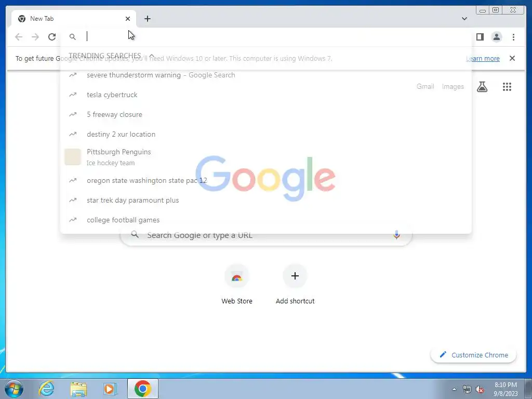The width and height of the screenshot is (532, 399).
Task: Select star trek day paramount plus
Action: 266,200
